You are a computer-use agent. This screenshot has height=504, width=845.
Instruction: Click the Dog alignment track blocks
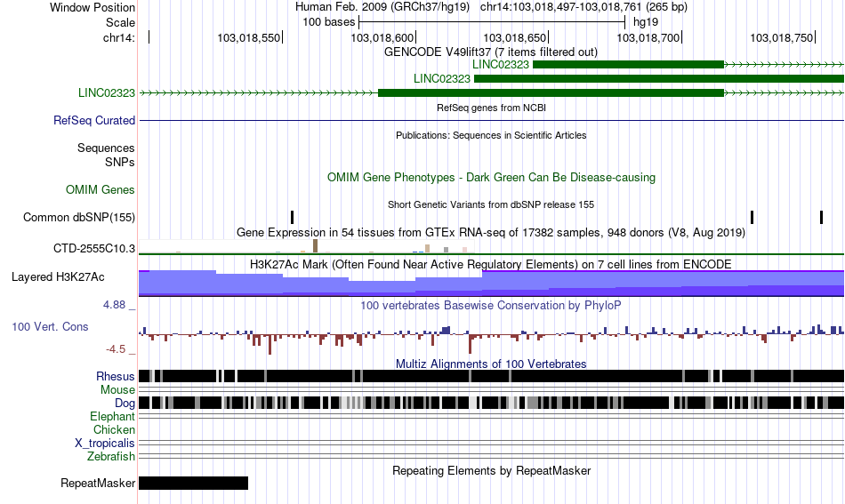(x=491, y=403)
